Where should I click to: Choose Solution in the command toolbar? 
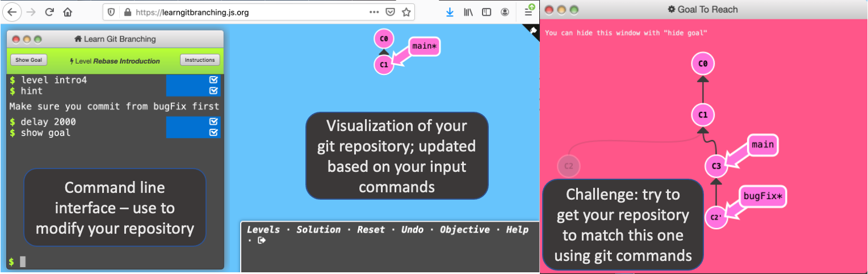click(x=318, y=230)
